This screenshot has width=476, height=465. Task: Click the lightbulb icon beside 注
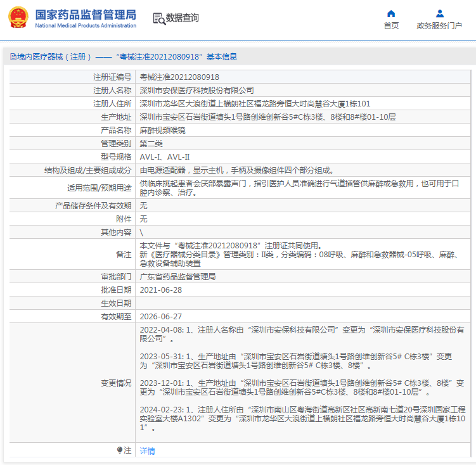[119, 450]
